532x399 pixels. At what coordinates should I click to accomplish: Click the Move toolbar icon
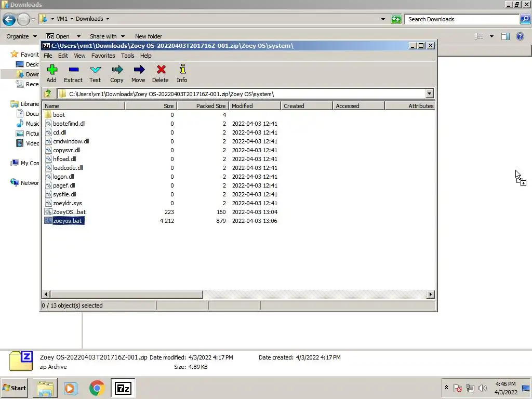[139, 70]
